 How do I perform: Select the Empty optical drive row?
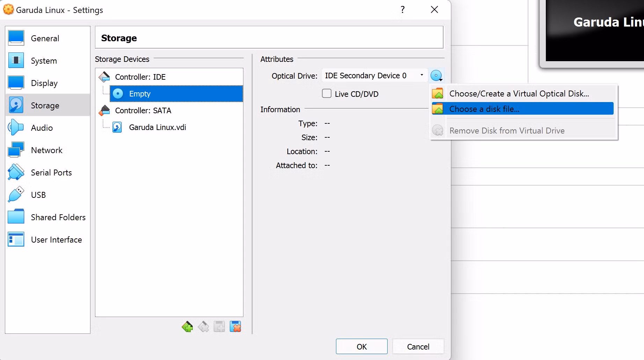176,94
